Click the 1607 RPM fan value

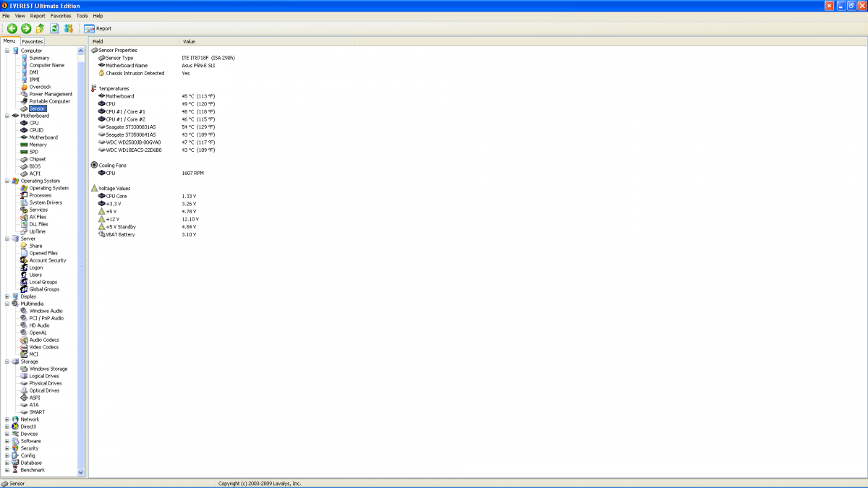192,173
